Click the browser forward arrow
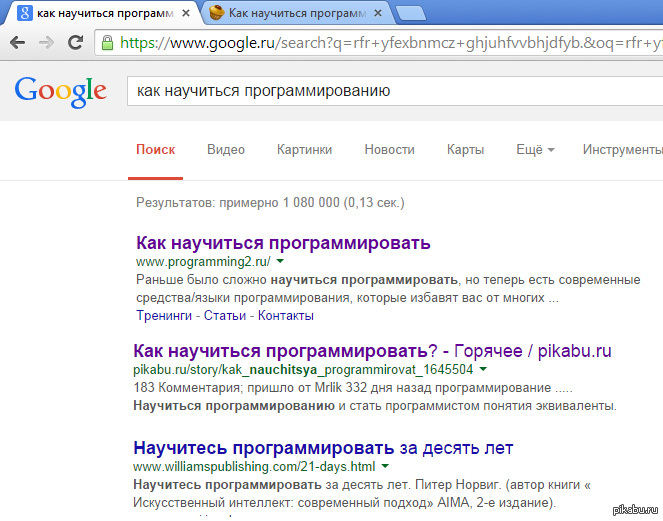The image size is (663, 521). [x=47, y=42]
